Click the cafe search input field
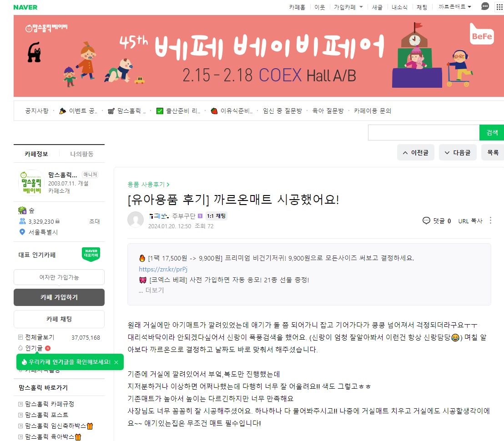The width and height of the screenshot is (504, 441). pos(423,133)
